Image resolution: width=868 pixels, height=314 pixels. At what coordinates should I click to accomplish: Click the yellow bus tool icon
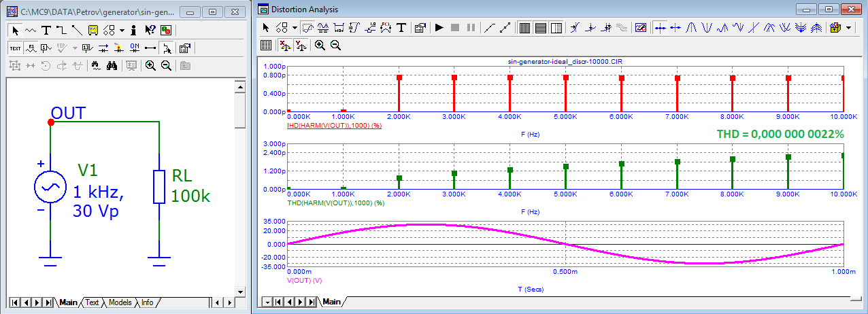(x=93, y=30)
